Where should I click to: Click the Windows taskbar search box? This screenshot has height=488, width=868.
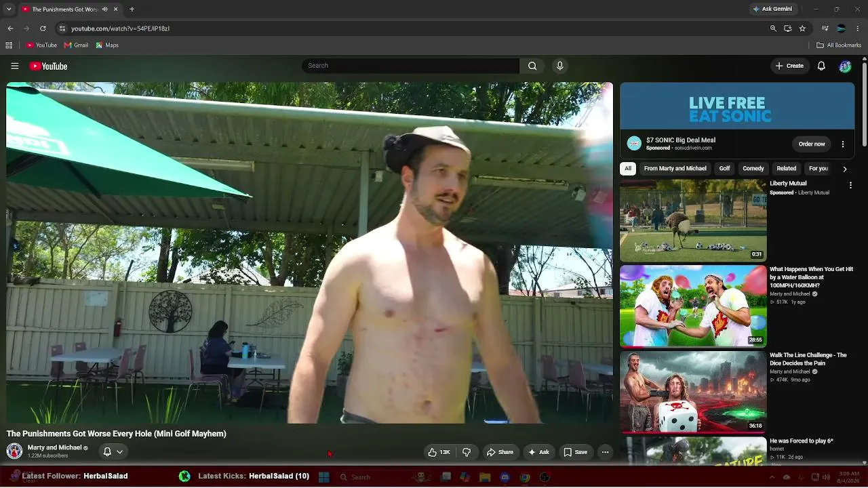373,477
